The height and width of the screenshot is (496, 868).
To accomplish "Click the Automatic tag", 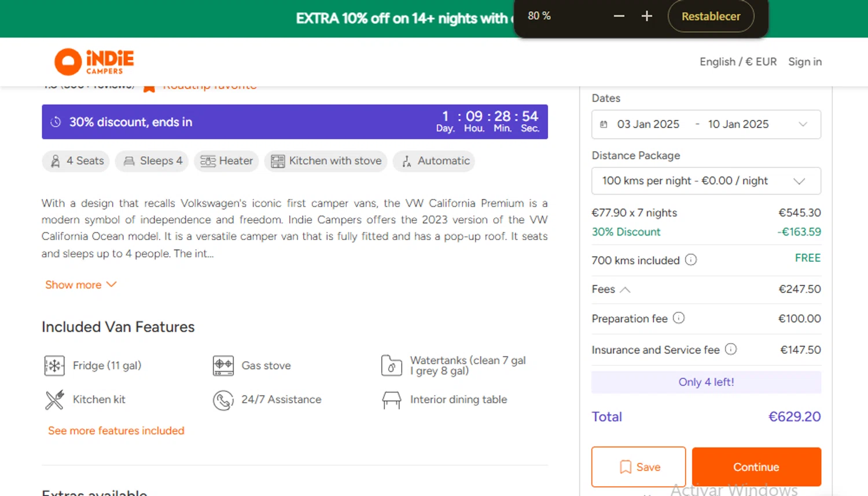I will pyautogui.click(x=434, y=161).
